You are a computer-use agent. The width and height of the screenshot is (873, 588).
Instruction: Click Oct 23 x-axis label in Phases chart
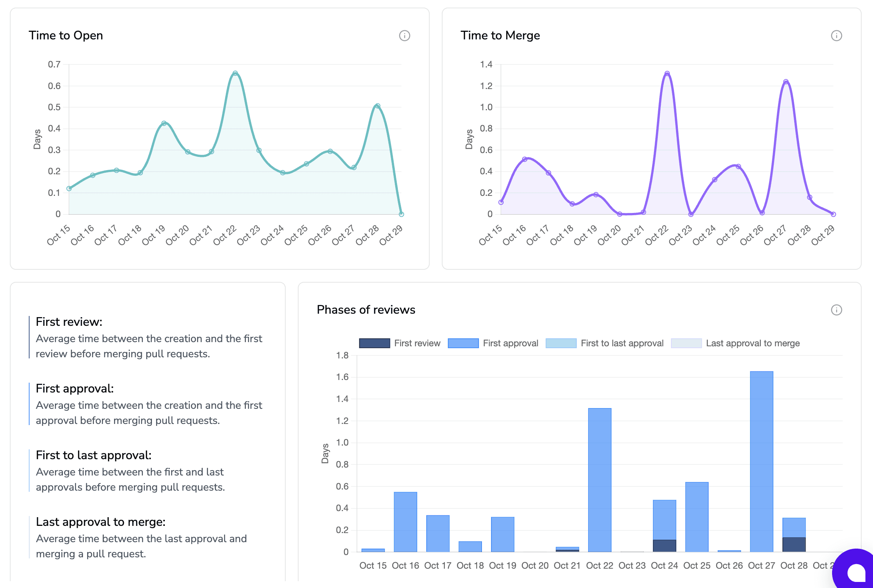point(632,566)
